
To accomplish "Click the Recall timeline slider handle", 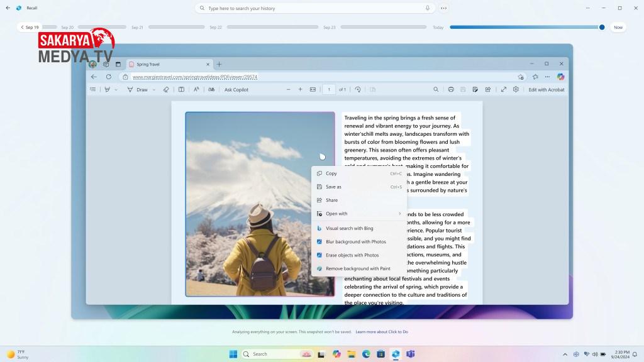I will pos(602,28).
